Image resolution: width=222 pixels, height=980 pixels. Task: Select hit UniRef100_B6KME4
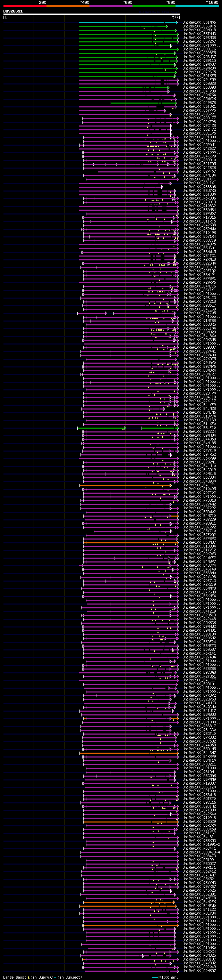tap(199, 596)
